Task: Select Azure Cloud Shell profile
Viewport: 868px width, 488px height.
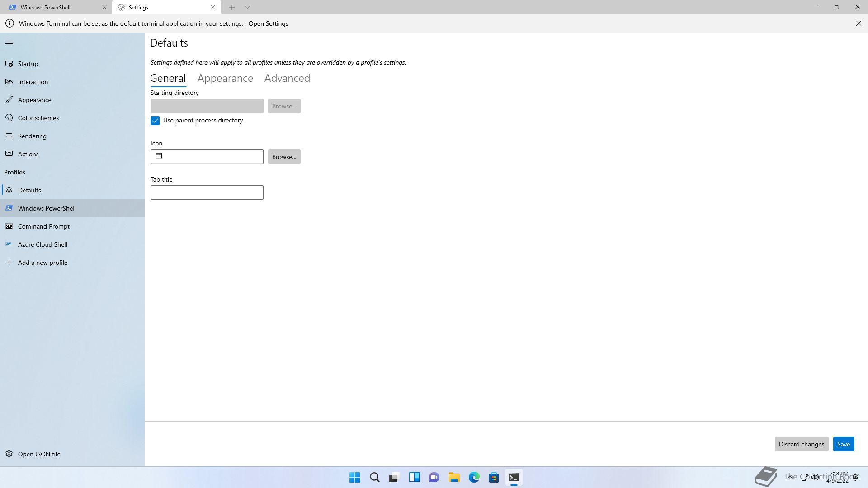Action: [72, 244]
